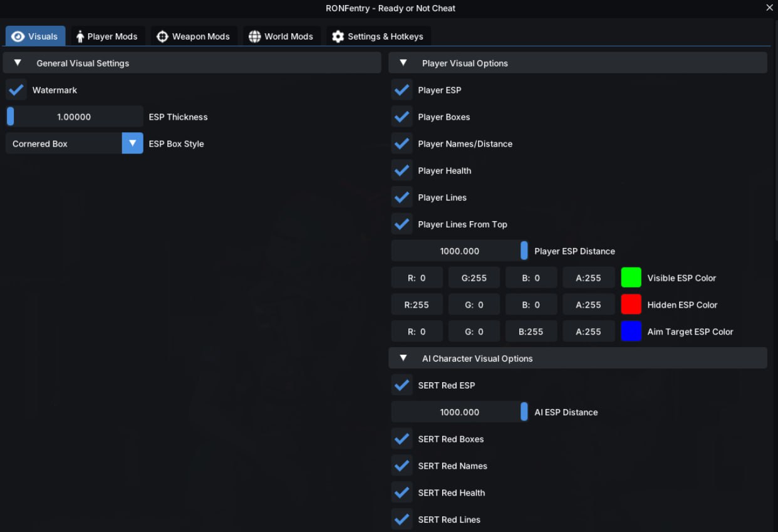Image resolution: width=778 pixels, height=532 pixels.
Task: Collapse the General Visual Settings section
Action: tap(18, 63)
